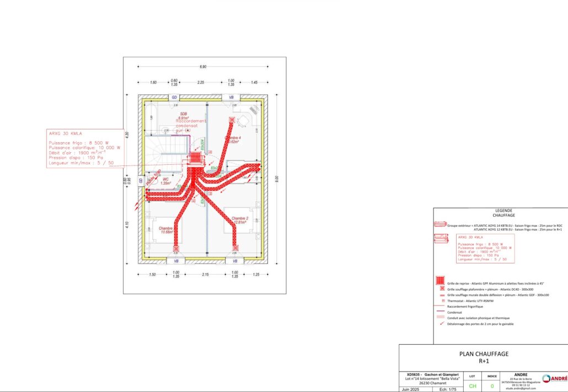This screenshot has height=392, width=568.
Task: Click the PLAN CHAUFFAGE R+1 title
Action: click(x=484, y=357)
